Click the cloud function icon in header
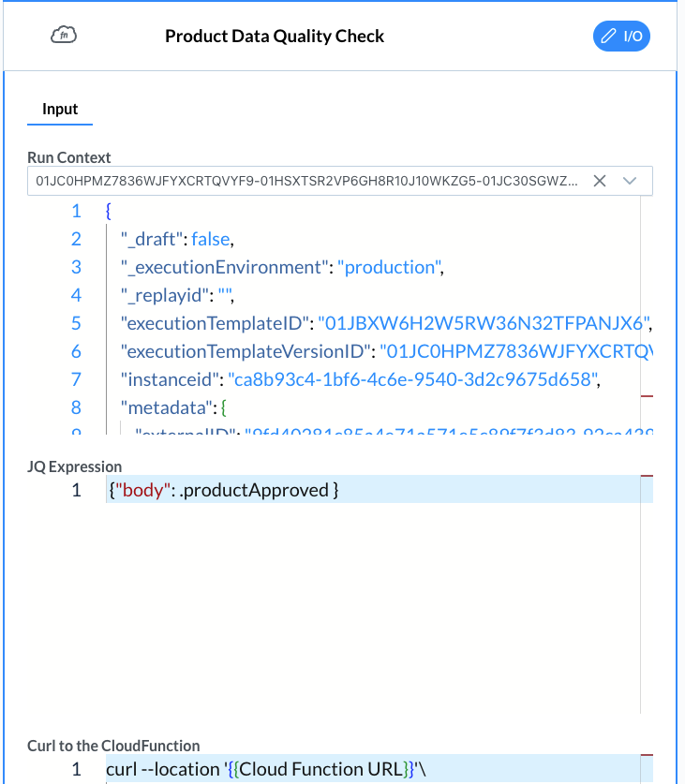Viewport: 685px width, 784px height. pyautogui.click(x=63, y=36)
